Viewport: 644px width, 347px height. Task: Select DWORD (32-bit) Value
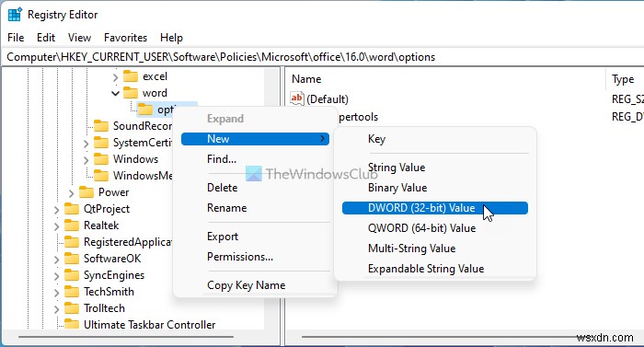click(435, 208)
